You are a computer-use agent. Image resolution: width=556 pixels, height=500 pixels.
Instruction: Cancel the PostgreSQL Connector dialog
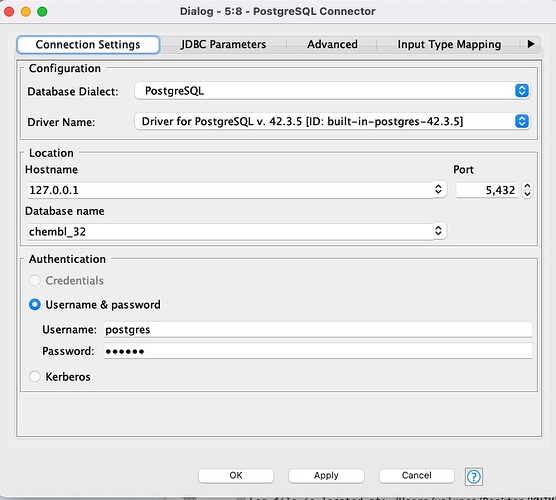[416, 476]
